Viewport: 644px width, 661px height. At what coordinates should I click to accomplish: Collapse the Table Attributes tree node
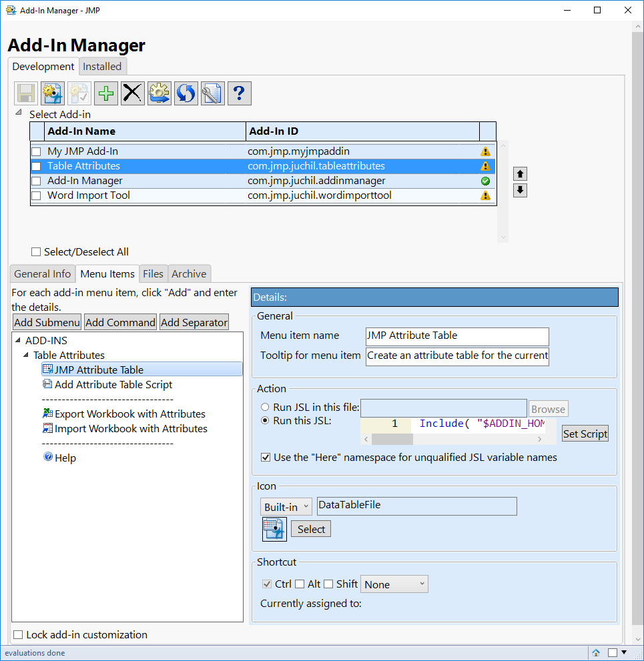[26, 355]
